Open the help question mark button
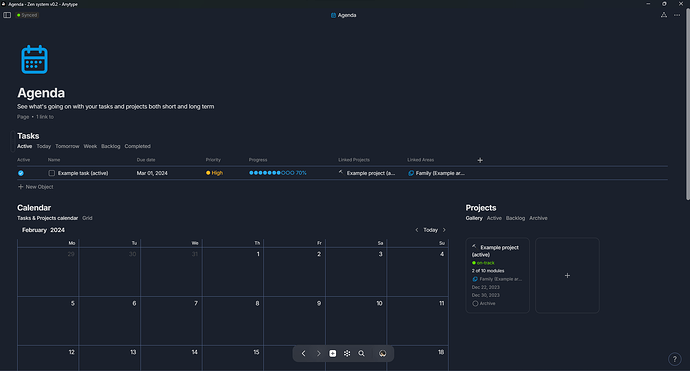The height and width of the screenshot is (371, 690). (x=675, y=359)
